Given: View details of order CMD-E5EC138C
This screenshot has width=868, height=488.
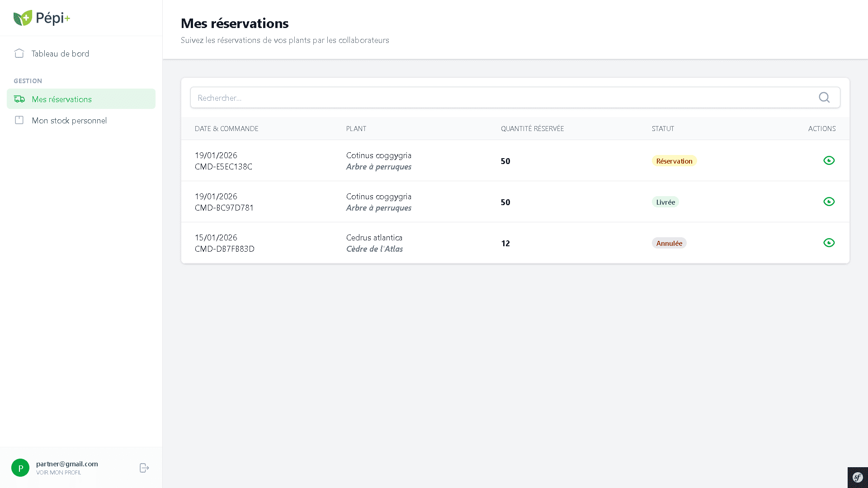Looking at the screenshot, I should click(x=829, y=160).
